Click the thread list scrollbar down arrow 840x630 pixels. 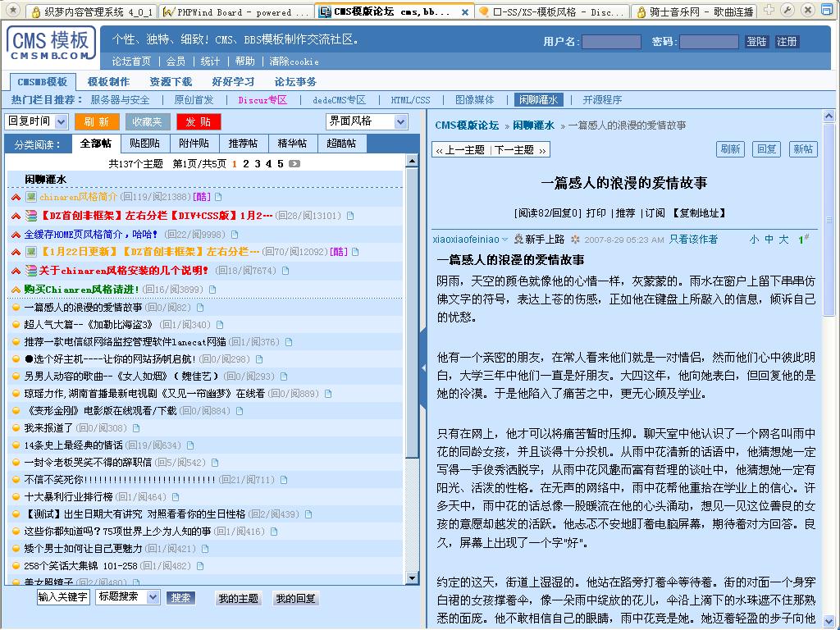pyautogui.click(x=412, y=577)
